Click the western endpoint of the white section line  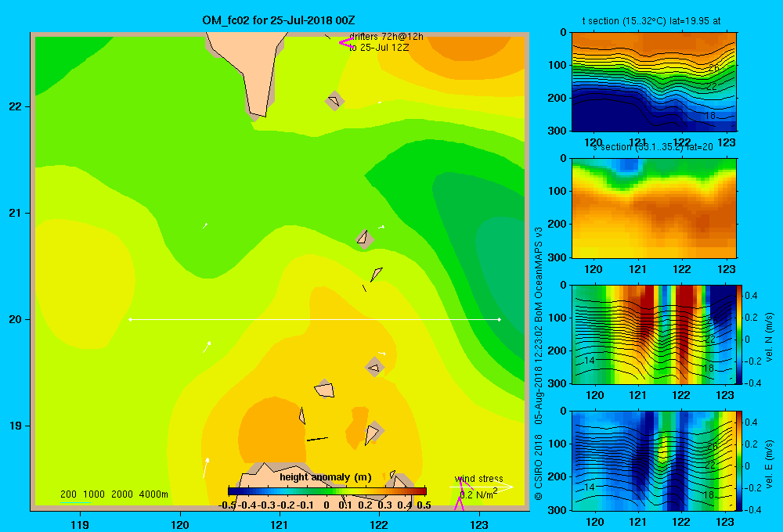click(x=130, y=319)
